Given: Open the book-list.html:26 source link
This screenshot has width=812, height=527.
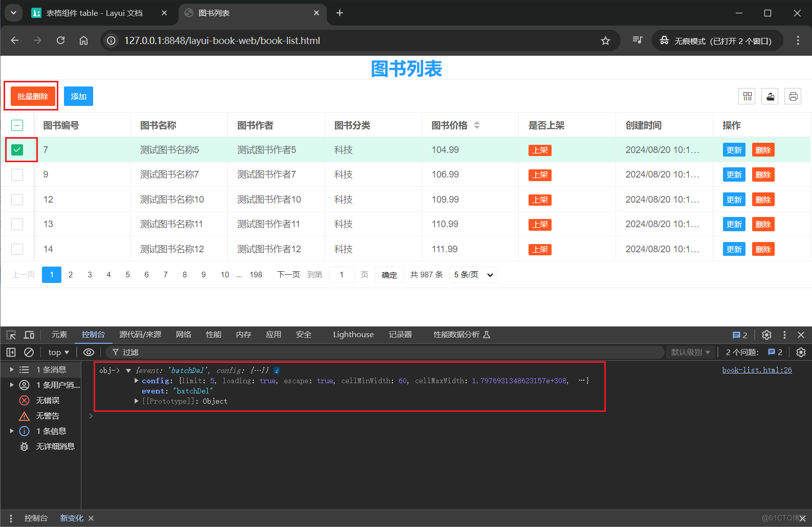Looking at the screenshot, I should pos(757,370).
